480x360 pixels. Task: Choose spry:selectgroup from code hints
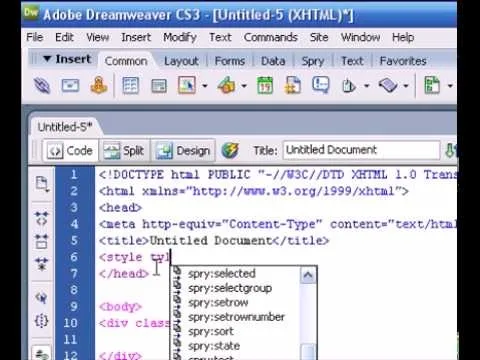point(230,288)
